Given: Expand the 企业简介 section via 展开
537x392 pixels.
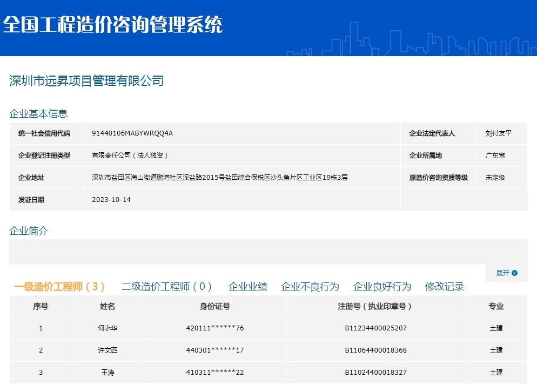Looking at the screenshot, I should 507,273.
